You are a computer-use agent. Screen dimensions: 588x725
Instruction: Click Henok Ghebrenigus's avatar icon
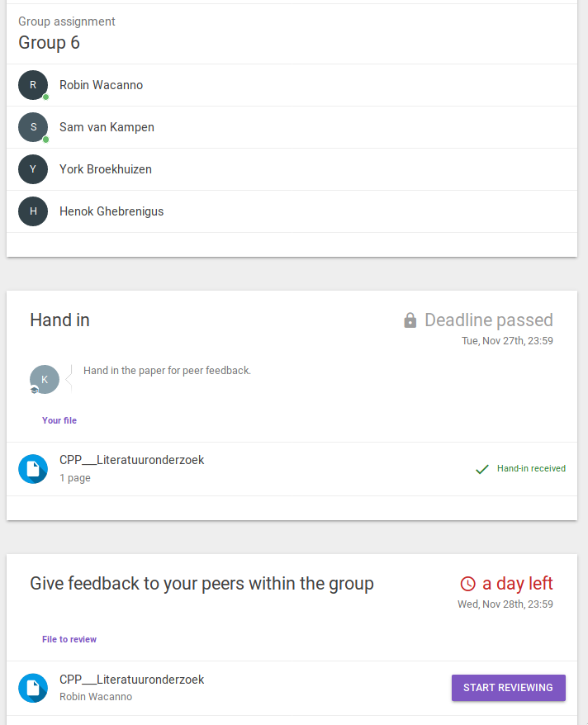pyautogui.click(x=33, y=211)
